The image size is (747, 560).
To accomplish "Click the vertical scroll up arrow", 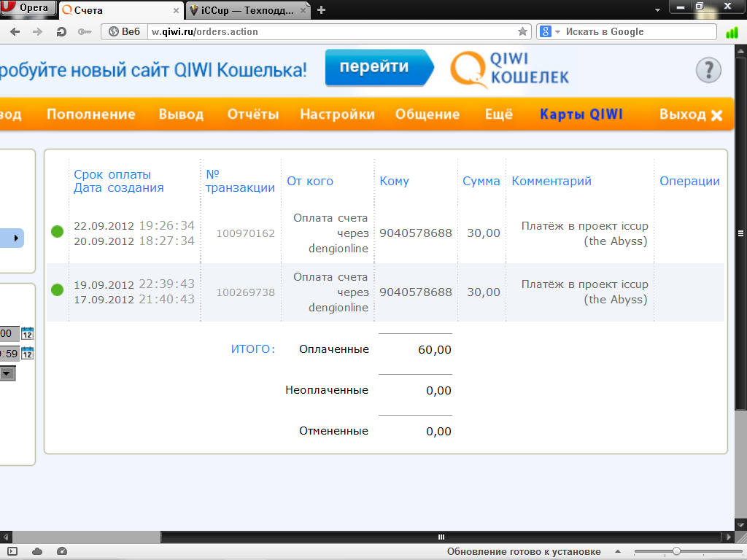I will click(741, 50).
